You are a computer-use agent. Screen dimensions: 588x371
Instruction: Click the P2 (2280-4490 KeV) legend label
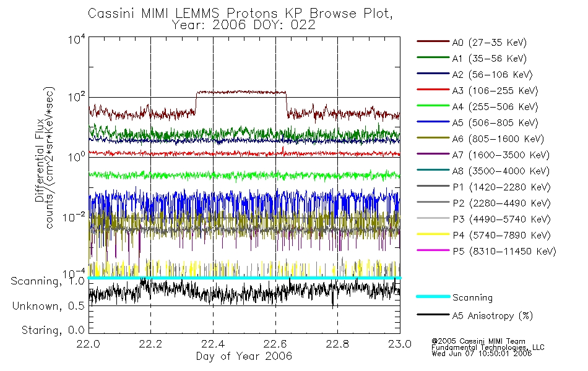502,203
